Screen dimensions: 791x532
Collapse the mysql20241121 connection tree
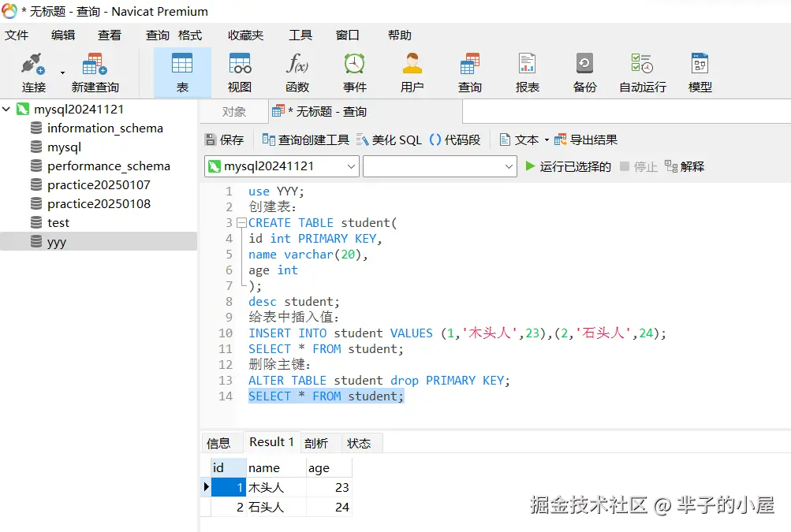pos(6,109)
